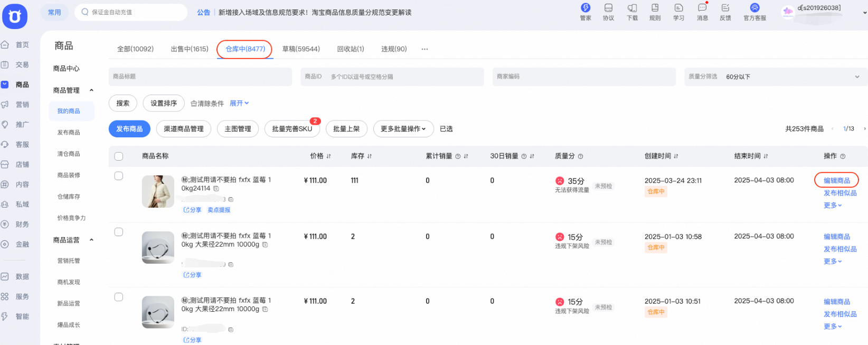Click the help icon next to 质量分

coord(581,156)
